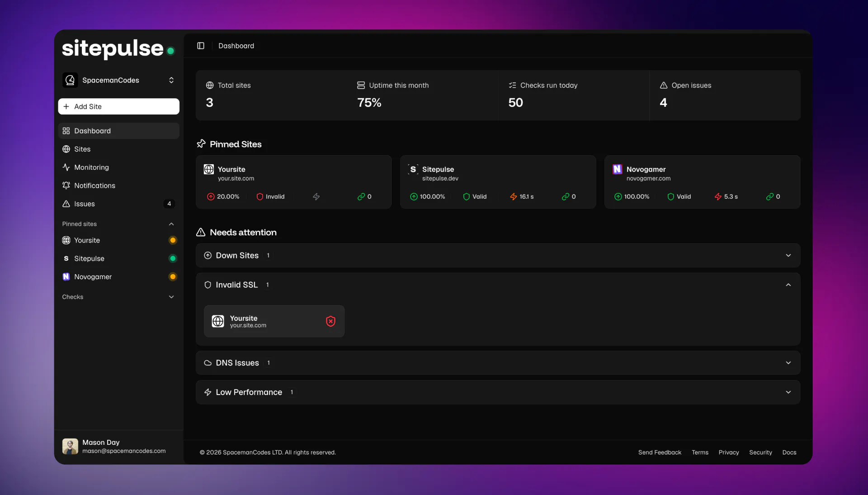Open the Terms footer link
The width and height of the screenshot is (868, 495).
pos(700,452)
